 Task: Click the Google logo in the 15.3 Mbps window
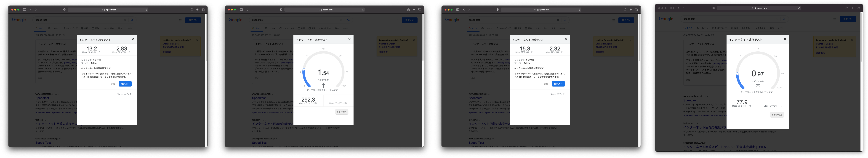pyautogui.click(x=452, y=20)
